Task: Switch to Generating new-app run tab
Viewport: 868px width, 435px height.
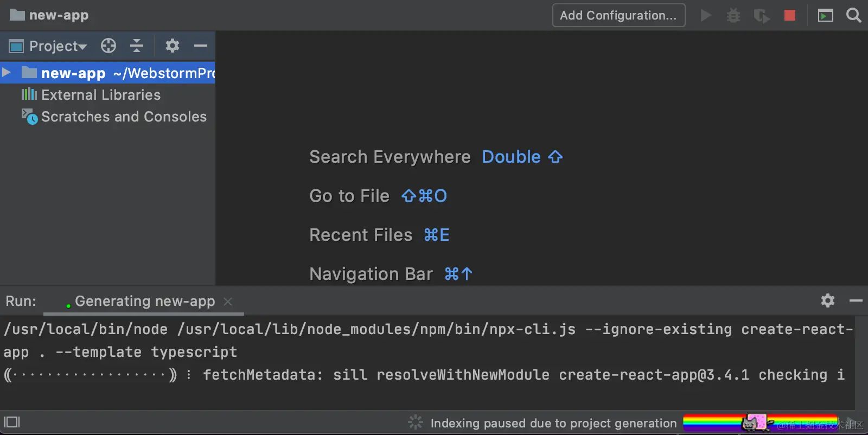Action: (144, 301)
